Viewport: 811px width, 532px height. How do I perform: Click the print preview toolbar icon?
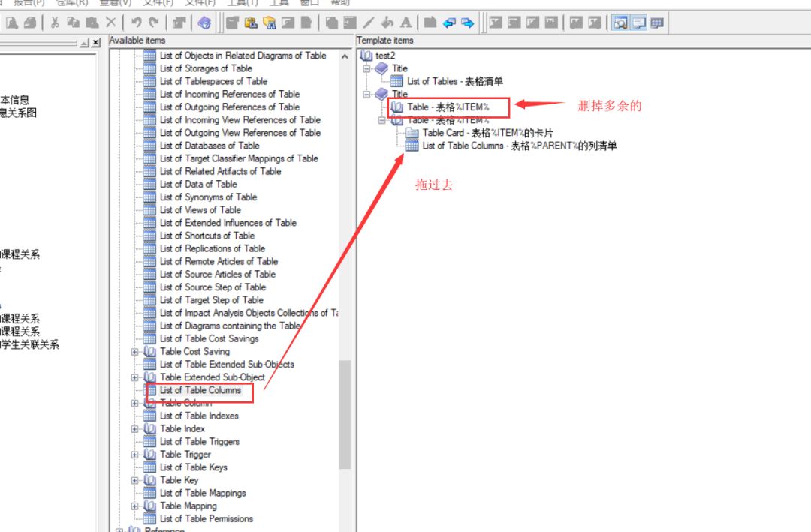[11, 23]
